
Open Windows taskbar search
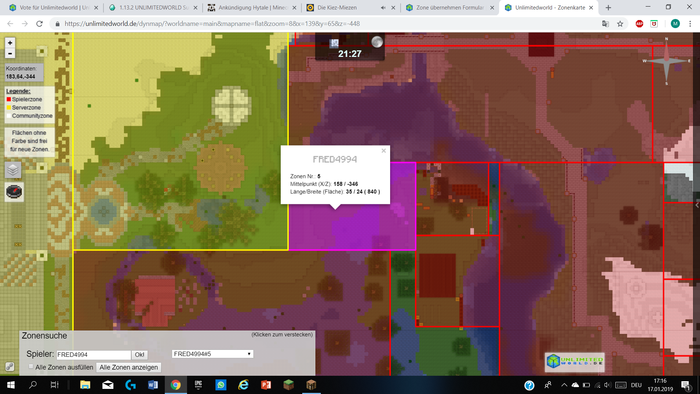(33, 385)
